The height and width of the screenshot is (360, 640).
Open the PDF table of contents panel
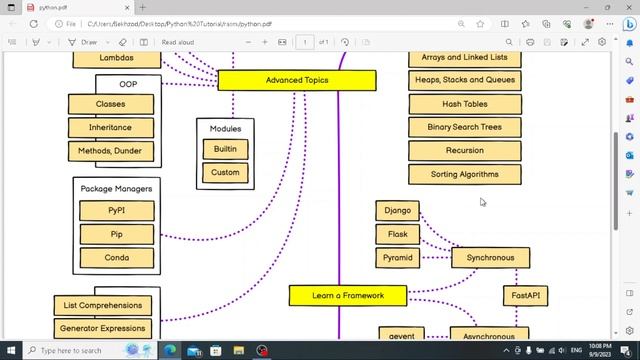click(12, 42)
